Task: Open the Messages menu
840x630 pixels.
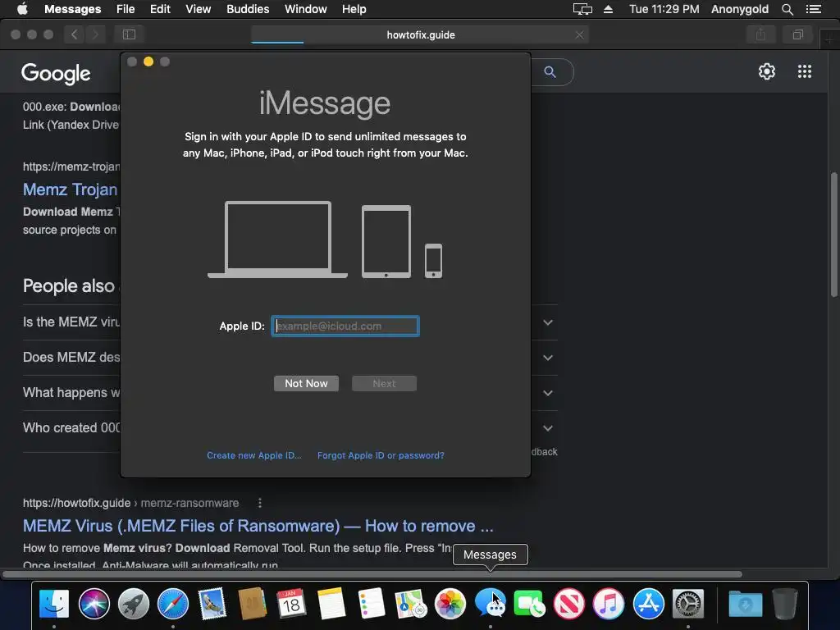Action: click(x=72, y=9)
